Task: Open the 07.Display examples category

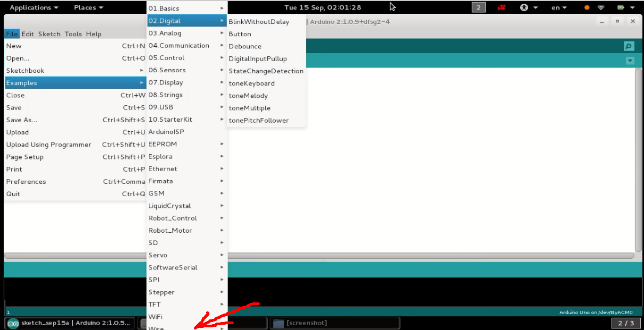Action: [187, 82]
